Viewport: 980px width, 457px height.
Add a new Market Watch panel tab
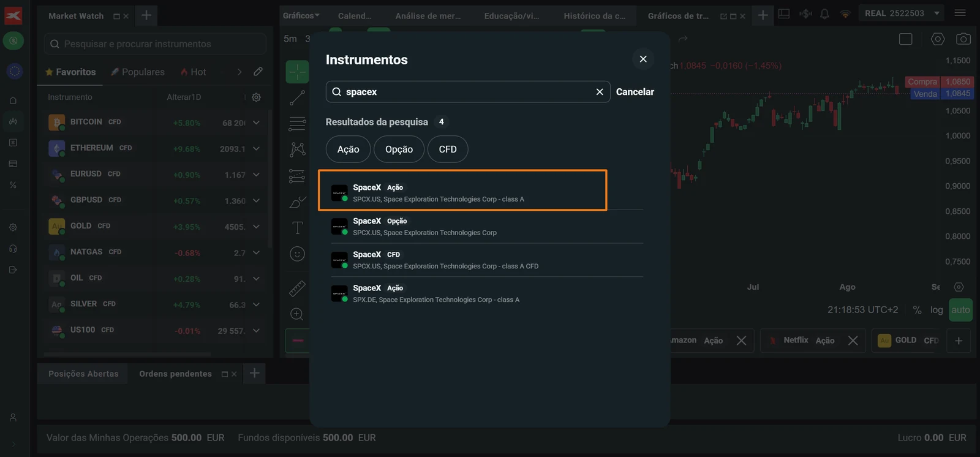click(x=146, y=15)
